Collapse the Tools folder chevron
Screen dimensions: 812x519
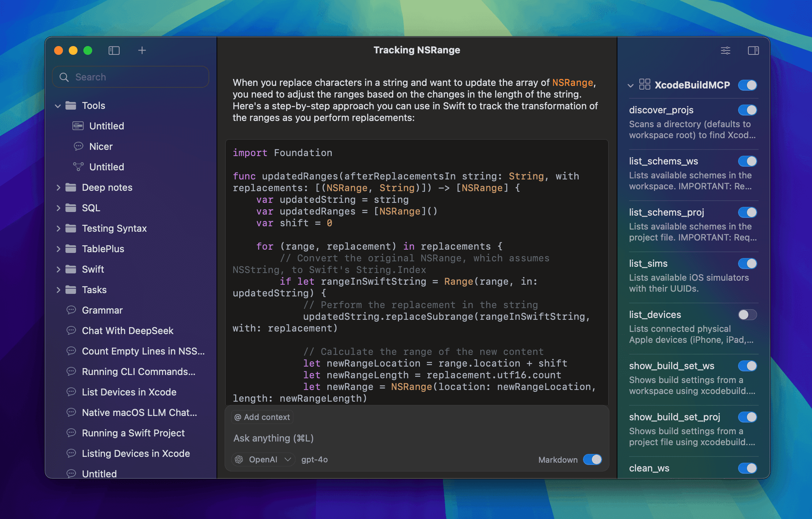58,106
